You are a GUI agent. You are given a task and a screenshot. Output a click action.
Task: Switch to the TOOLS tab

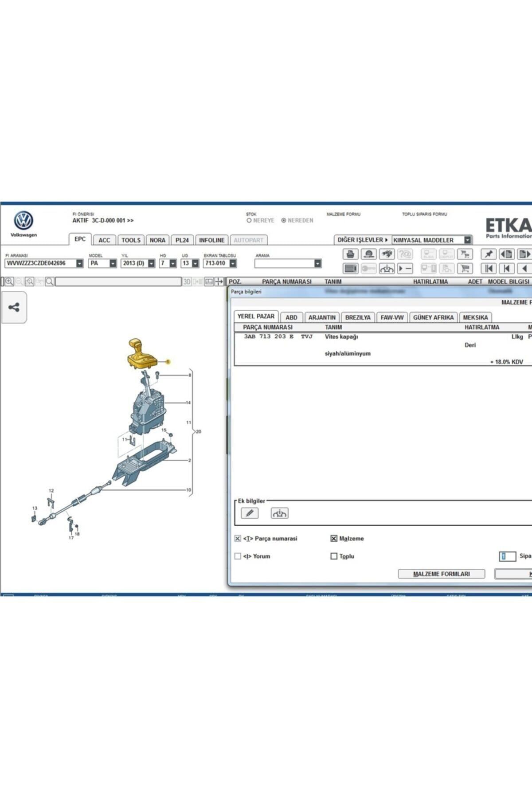tap(131, 240)
